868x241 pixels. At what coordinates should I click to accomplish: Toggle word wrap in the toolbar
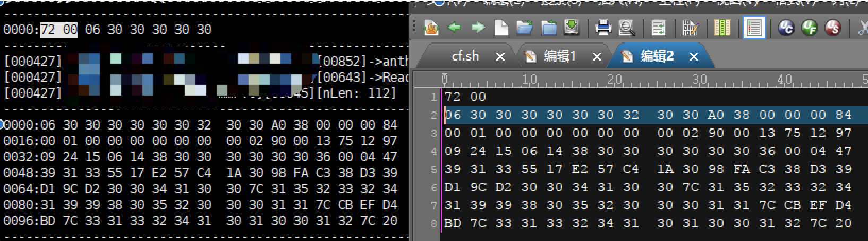pyautogui.click(x=659, y=27)
